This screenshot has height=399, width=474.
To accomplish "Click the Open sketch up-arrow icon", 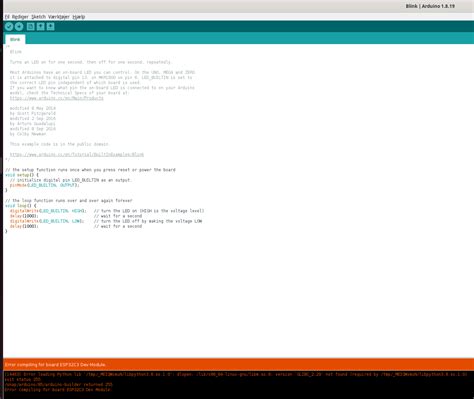I will 40,27.
